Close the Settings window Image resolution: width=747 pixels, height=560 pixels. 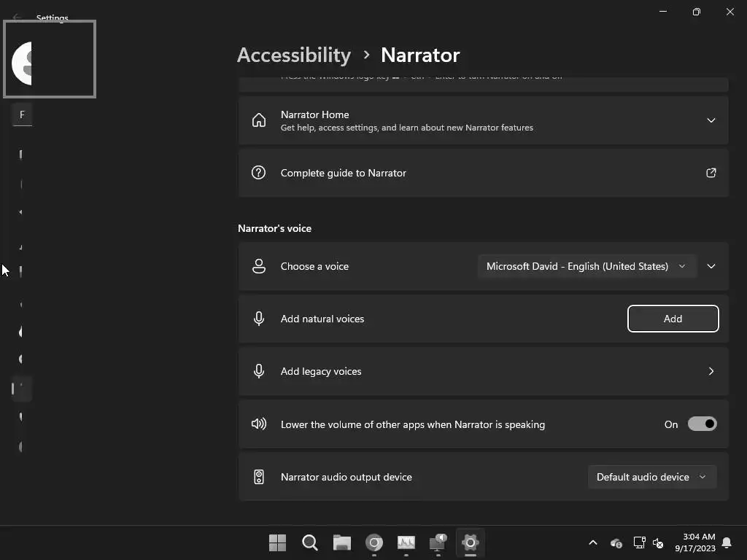click(x=729, y=12)
